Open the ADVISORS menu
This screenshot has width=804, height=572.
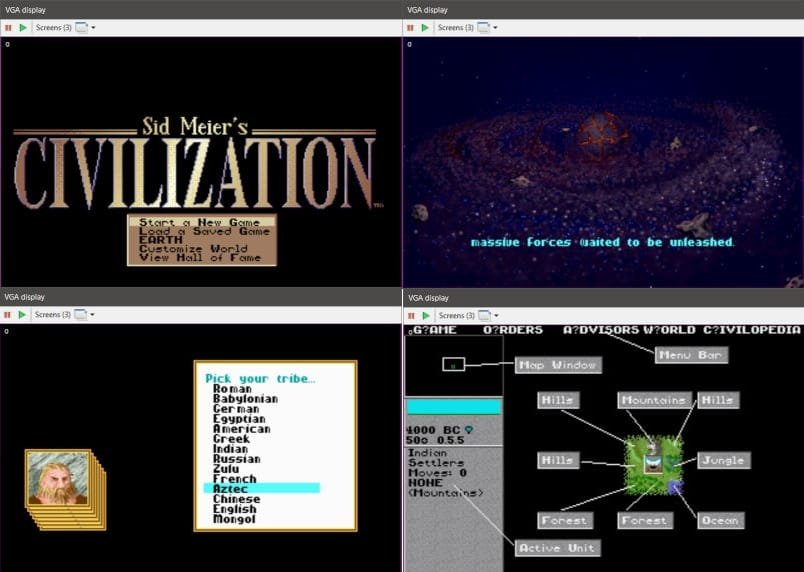[600, 330]
